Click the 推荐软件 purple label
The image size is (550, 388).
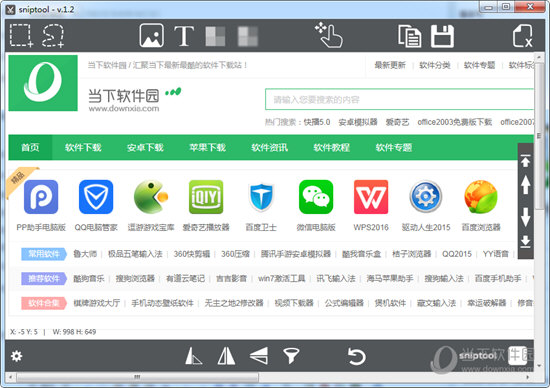tap(44, 279)
